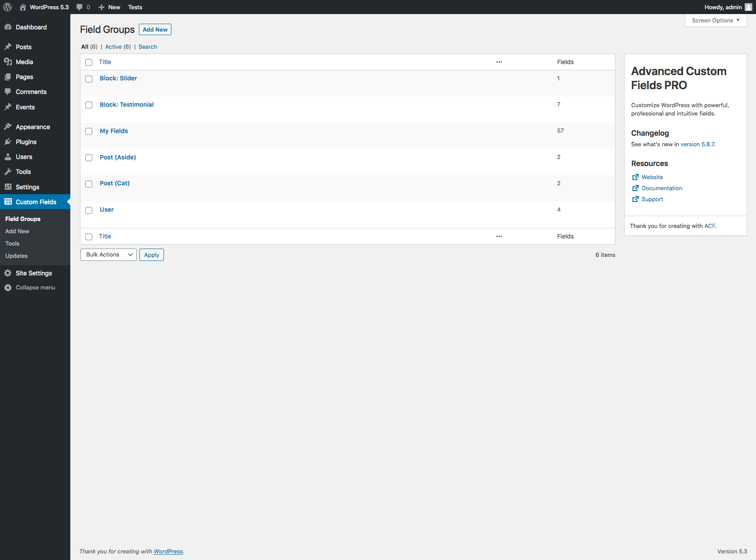This screenshot has height=560, width=756.
Task: Click the Collapse menu arrow icon
Action: 8,288
